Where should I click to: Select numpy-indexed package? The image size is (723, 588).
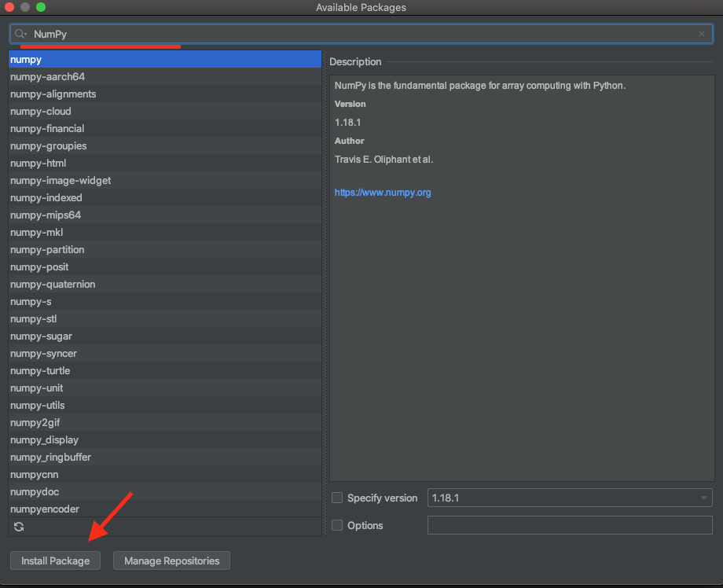coord(165,198)
